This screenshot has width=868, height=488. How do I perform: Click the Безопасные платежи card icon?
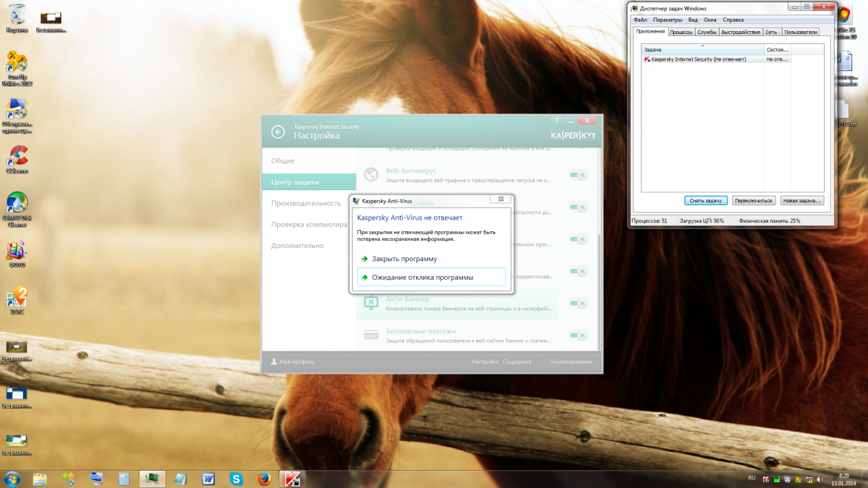(x=371, y=335)
